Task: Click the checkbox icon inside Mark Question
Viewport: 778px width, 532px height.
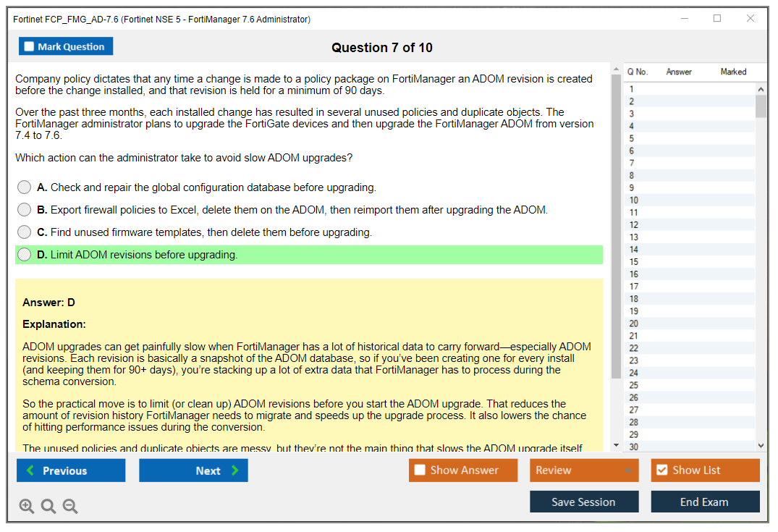Action: pos(29,46)
